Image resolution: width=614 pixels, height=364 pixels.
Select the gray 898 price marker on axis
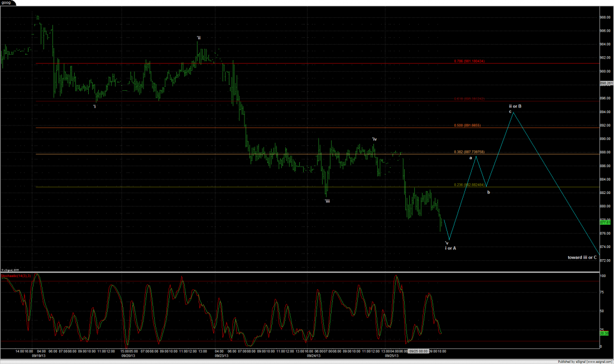(x=606, y=83)
